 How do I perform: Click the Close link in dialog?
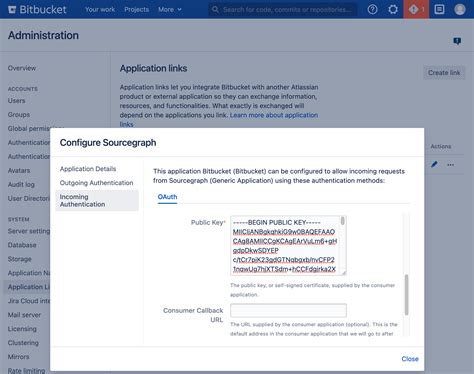pyautogui.click(x=410, y=359)
